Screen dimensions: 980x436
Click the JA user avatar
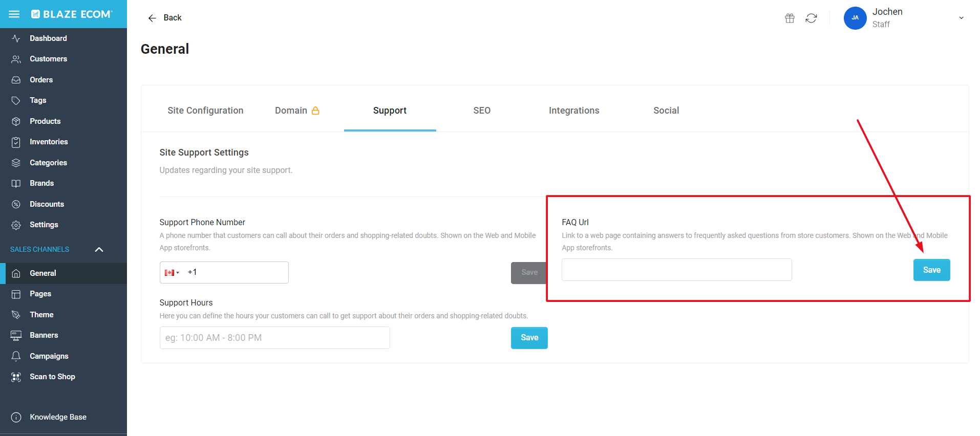[855, 18]
